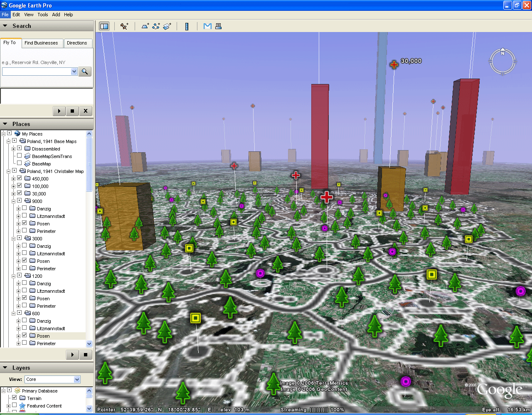The height and width of the screenshot is (415, 532).
Task: Collapse the 9000 folder tree node
Action: (13, 201)
